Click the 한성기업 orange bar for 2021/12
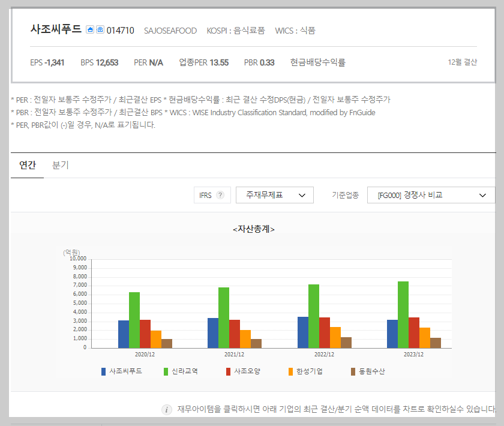 [245, 339]
